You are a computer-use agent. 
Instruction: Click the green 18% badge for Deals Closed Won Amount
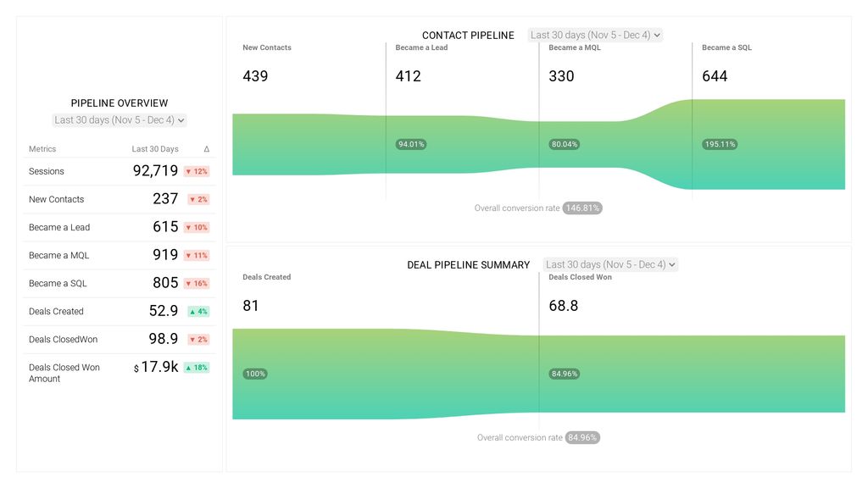tap(197, 368)
